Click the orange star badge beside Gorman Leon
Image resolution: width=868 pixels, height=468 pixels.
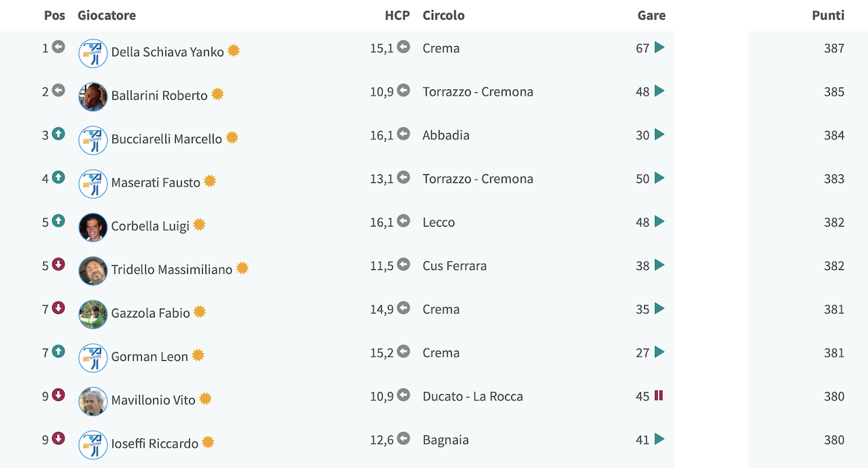[x=198, y=355]
